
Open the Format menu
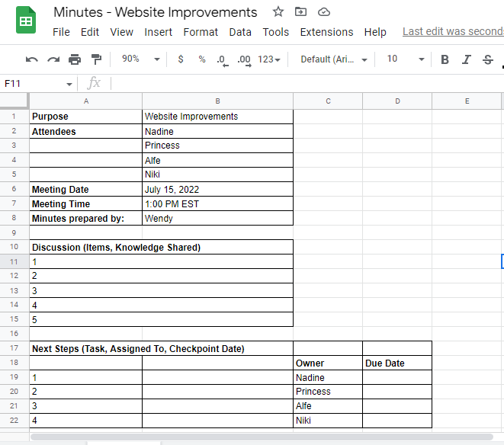201,32
